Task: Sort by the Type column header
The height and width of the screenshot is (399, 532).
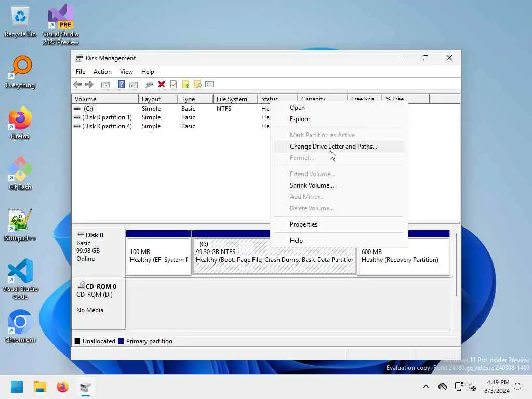Action: tap(195, 99)
